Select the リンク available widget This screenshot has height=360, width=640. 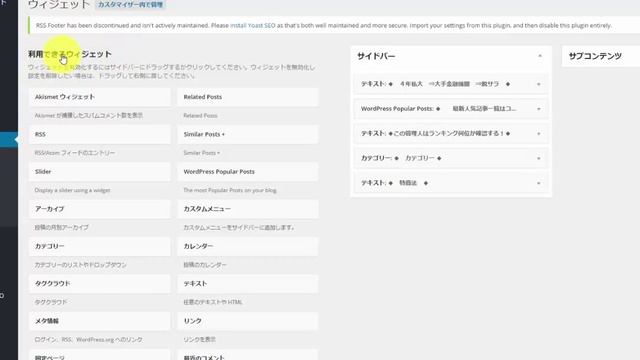tap(248, 321)
